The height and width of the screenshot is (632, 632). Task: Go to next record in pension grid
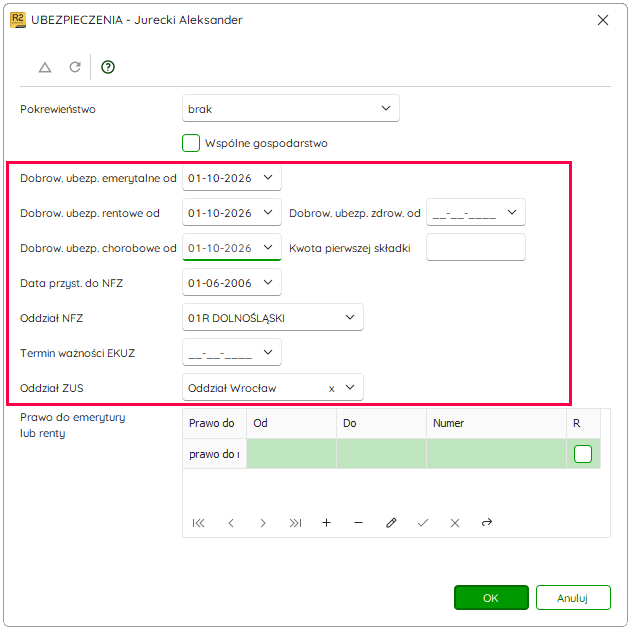[x=263, y=523]
